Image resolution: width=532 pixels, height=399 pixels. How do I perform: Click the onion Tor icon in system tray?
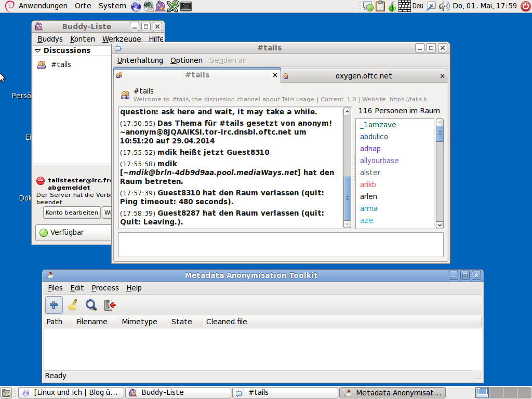click(x=392, y=6)
